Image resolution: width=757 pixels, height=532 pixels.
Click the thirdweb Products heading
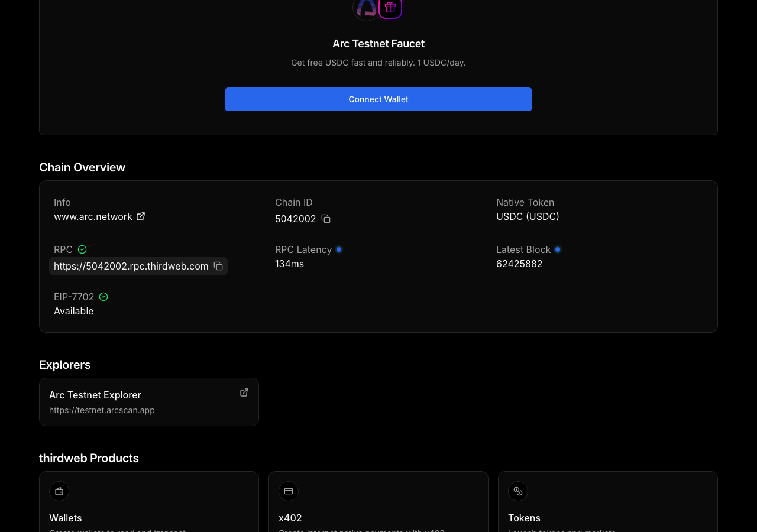click(89, 458)
